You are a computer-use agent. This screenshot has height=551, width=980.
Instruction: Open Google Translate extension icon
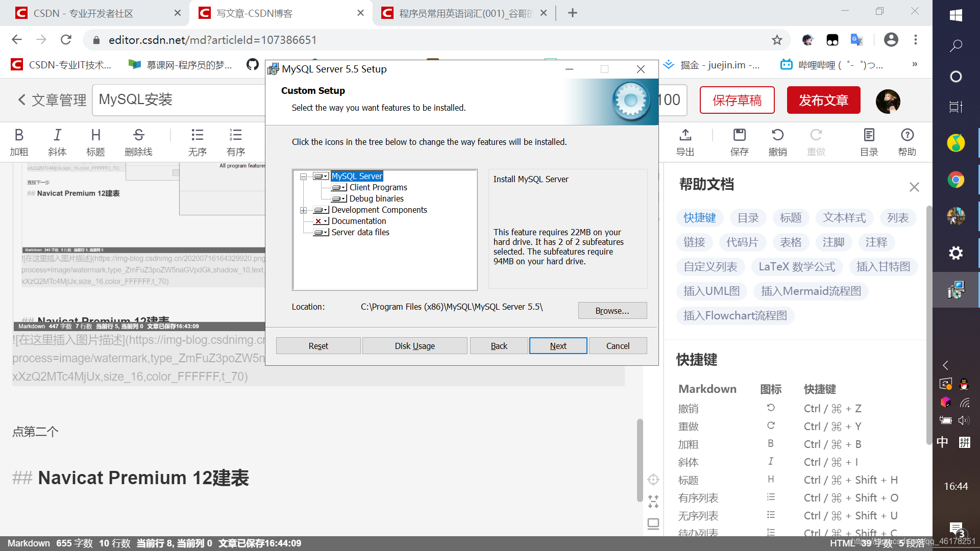tap(856, 40)
